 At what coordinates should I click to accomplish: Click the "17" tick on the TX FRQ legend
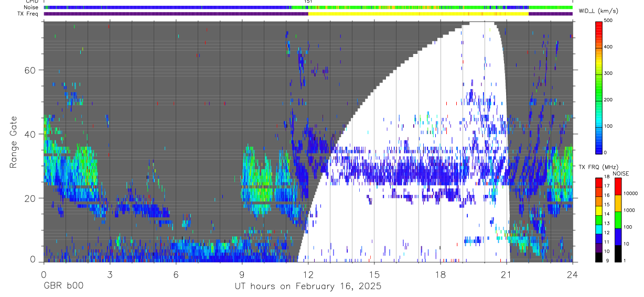coord(608,186)
